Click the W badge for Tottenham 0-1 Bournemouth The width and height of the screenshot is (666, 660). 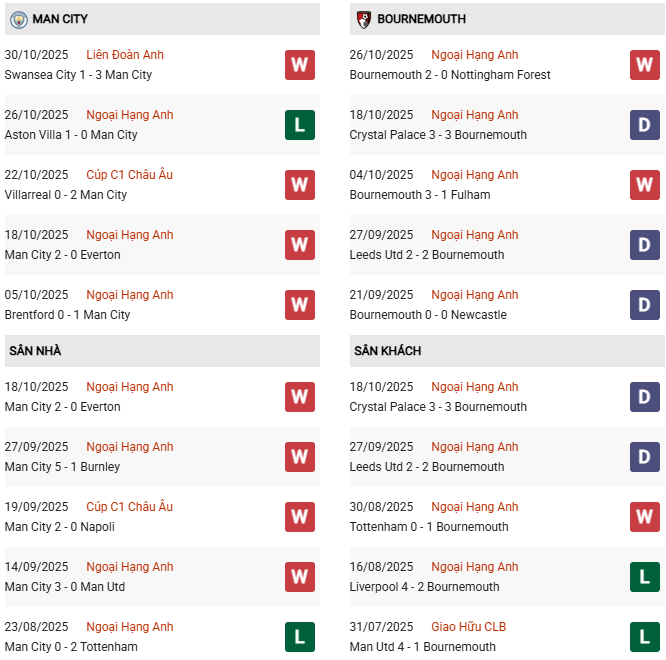(645, 517)
